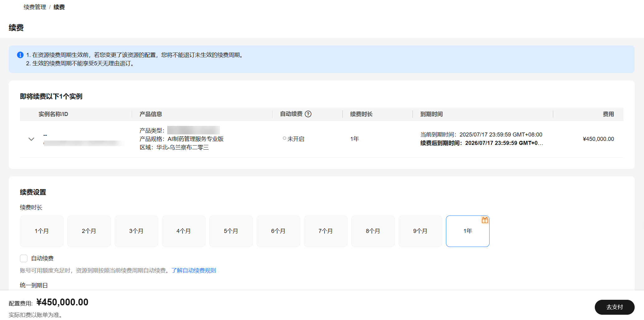Click the 续费后到期时间 text

[481, 143]
